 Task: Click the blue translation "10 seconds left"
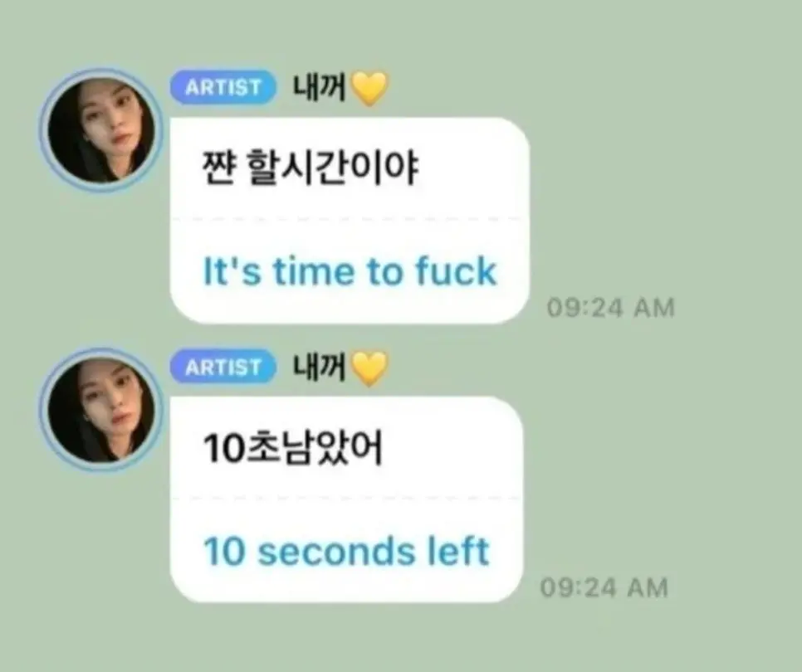[347, 550]
